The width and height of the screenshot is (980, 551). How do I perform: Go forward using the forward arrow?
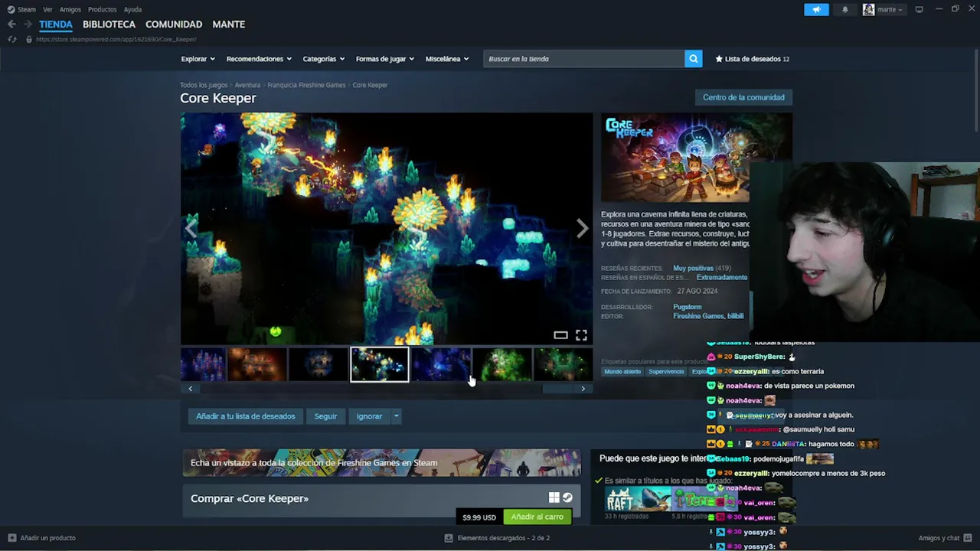click(28, 24)
